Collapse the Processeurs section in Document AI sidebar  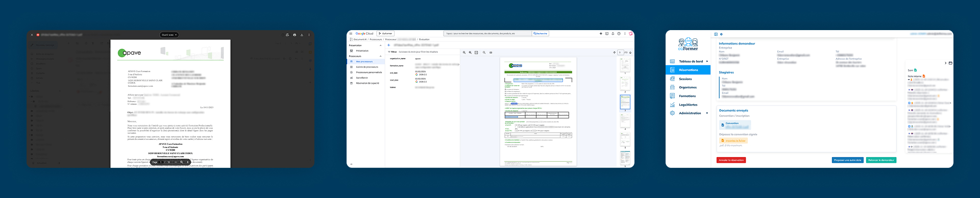[x=380, y=56]
